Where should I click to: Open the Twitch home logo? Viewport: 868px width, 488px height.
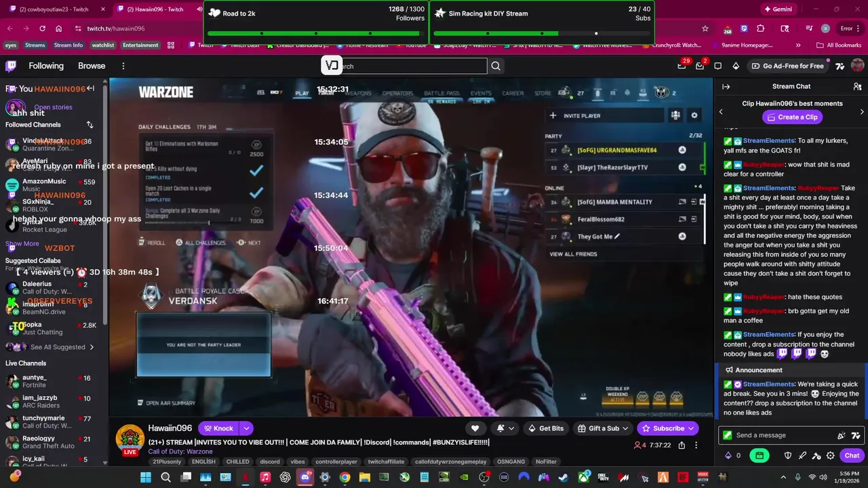[11, 66]
